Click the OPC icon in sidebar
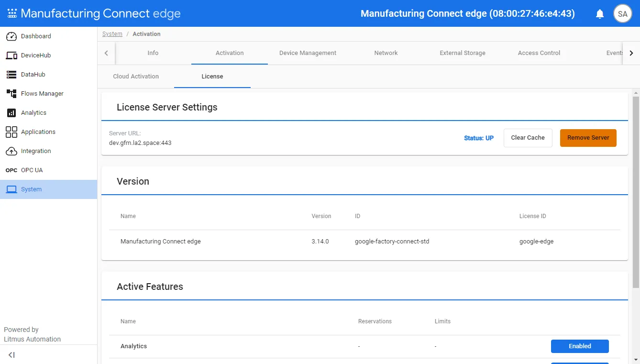 tap(11, 170)
